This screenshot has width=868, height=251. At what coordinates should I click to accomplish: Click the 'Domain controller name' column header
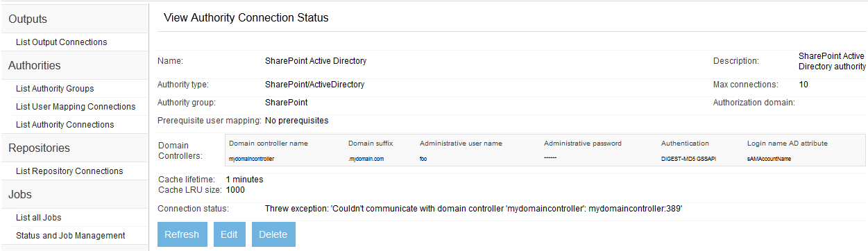point(269,144)
